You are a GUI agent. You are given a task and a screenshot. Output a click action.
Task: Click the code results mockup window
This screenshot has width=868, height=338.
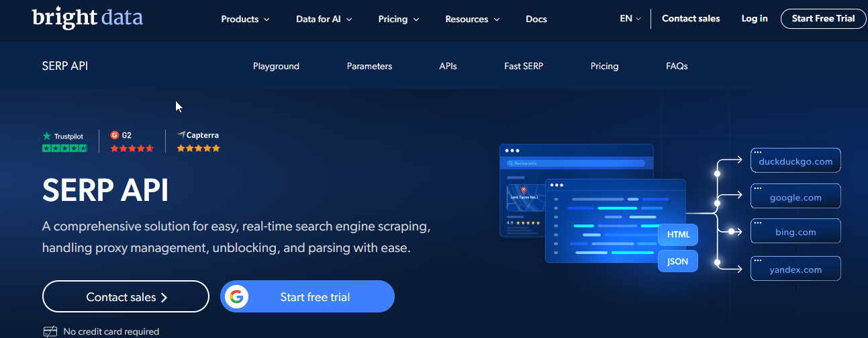pos(615,220)
